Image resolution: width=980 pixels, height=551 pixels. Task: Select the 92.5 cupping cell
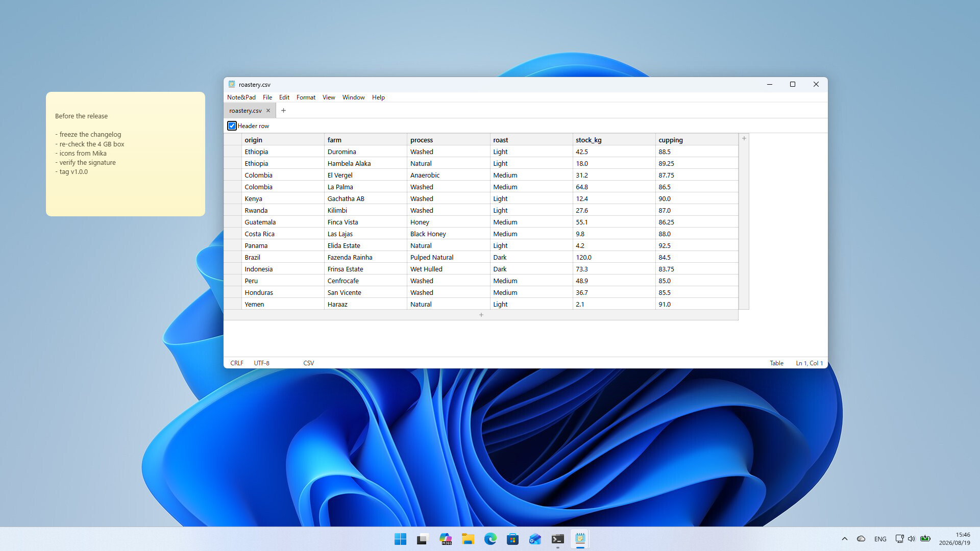[x=697, y=245]
